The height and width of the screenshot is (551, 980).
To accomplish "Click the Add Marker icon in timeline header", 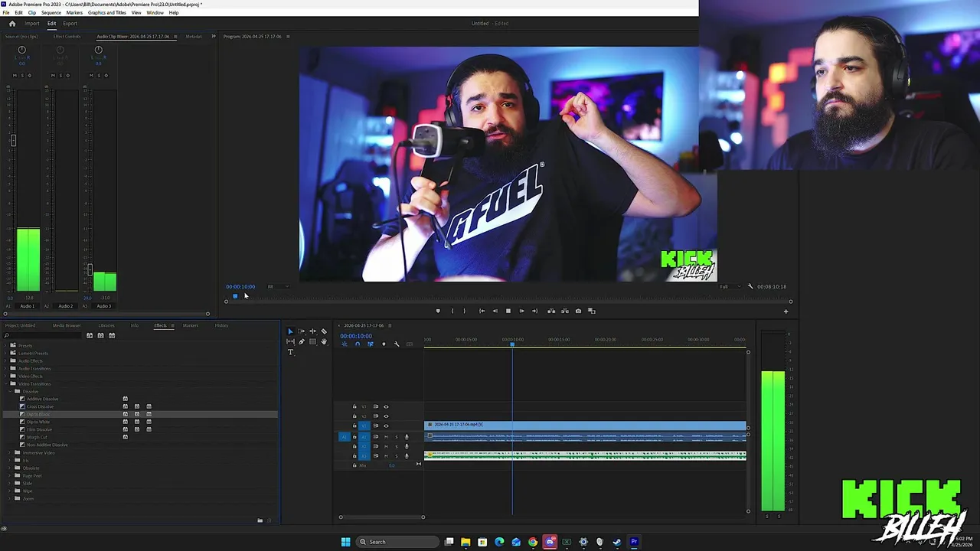I will pos(384,344).
